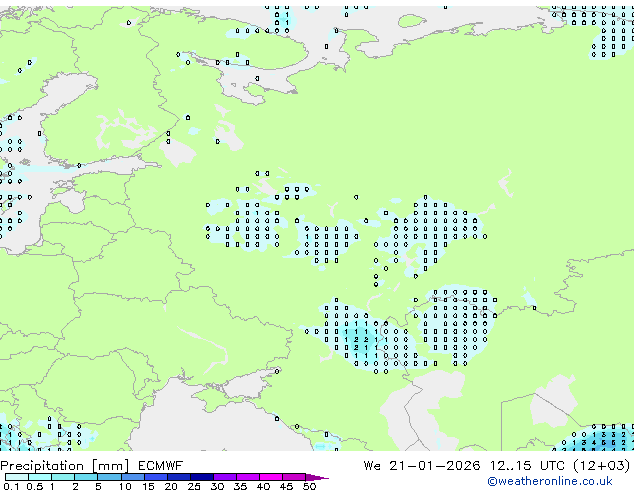The image size is (634, 490).
Task: Click the 15–20 mm dark blue legend swatch
Action: 157,477
